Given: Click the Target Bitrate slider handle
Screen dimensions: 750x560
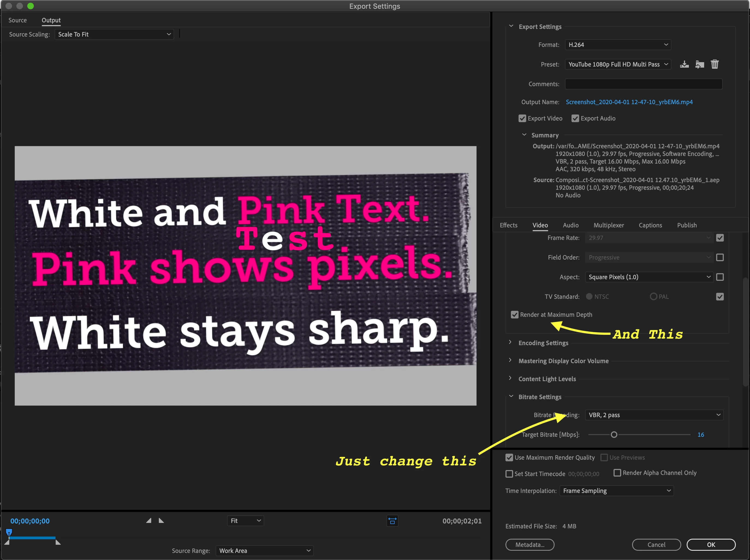Looking at the screenshot, I should tap(614, 435).
